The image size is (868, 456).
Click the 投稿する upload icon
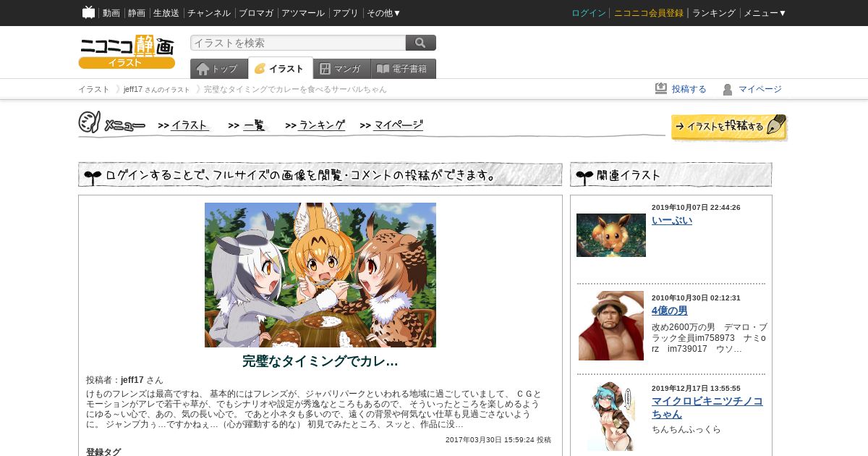coord(661,88)
